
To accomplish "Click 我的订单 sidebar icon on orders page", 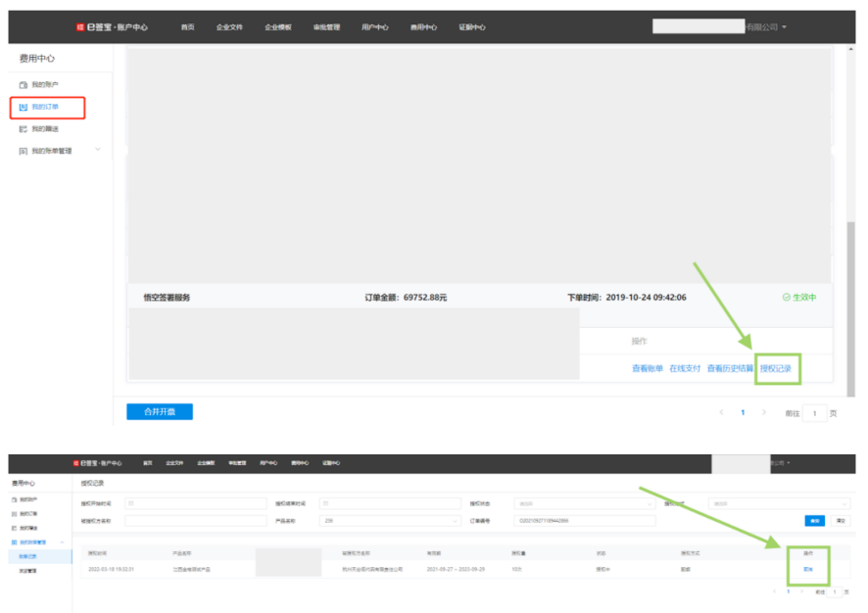I will point(24,108).
